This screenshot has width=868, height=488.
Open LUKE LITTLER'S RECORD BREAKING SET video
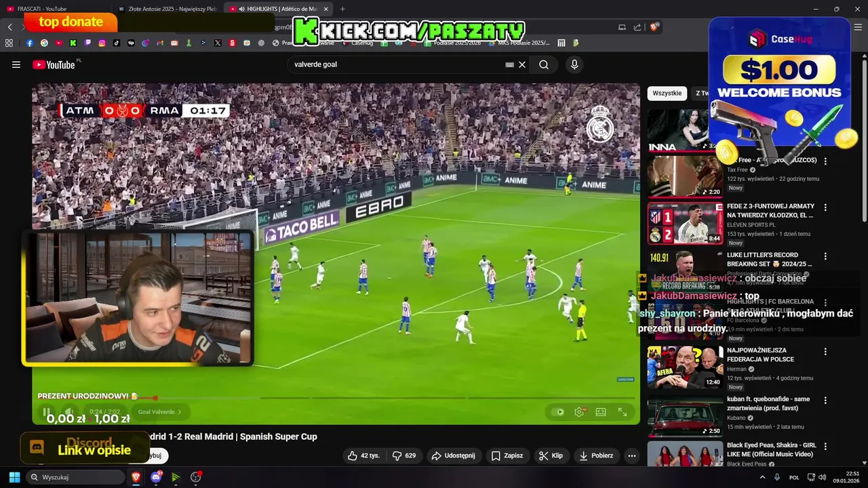[769, 260]
